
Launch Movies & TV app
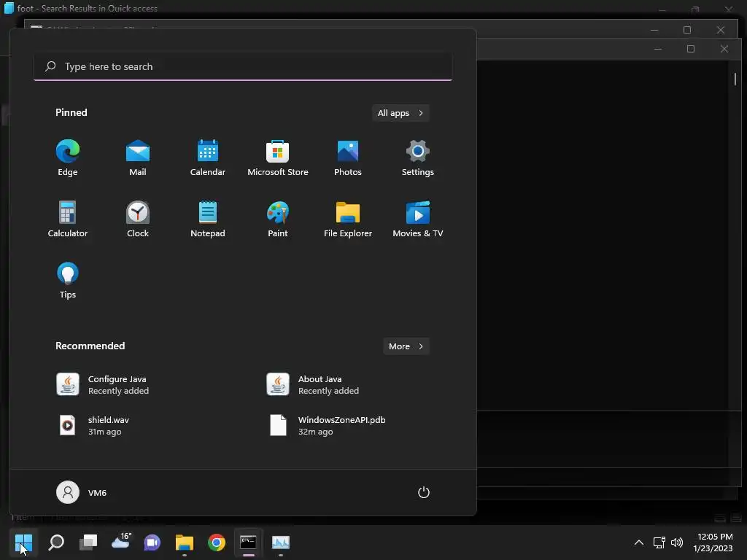point(418,219)
